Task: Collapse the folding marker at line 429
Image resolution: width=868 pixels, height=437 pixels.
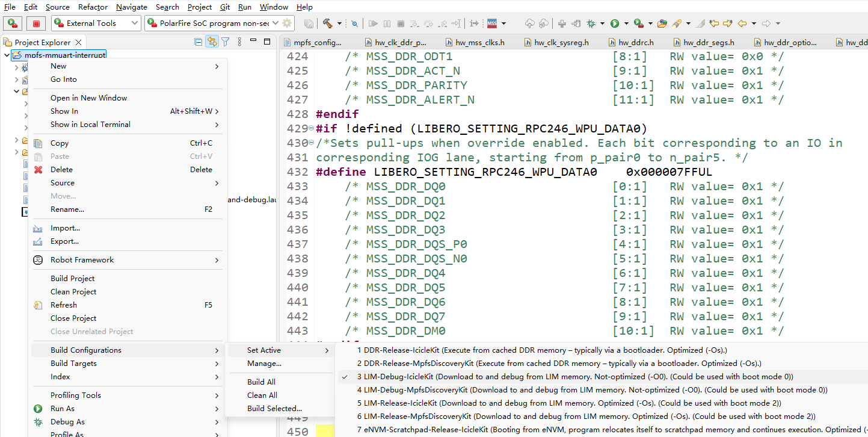Action: coord(311,129)
